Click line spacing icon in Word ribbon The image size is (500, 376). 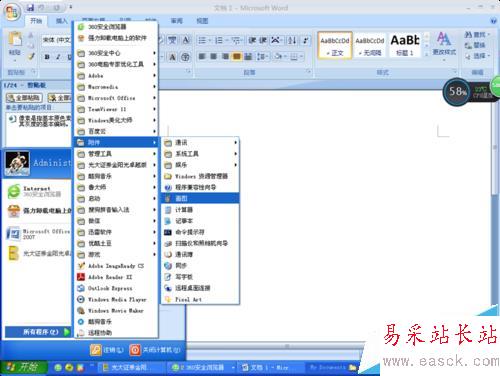(x=262, y=57)
